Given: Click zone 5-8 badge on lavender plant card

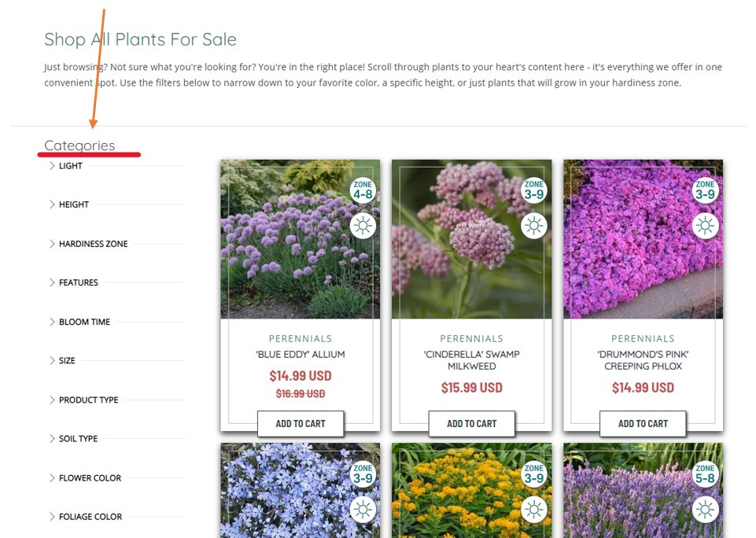Looking at the screenshot, I should tap(706, 474).
